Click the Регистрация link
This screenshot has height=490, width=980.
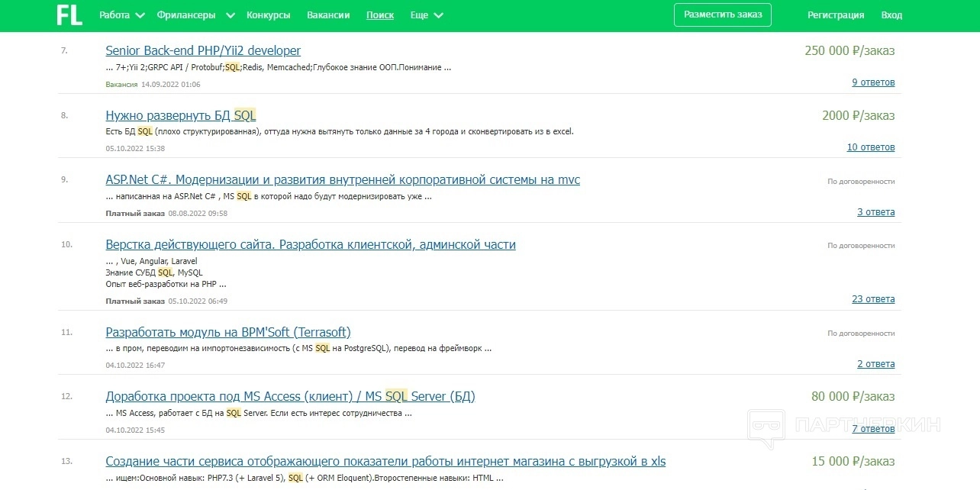(x=836, y=15)
